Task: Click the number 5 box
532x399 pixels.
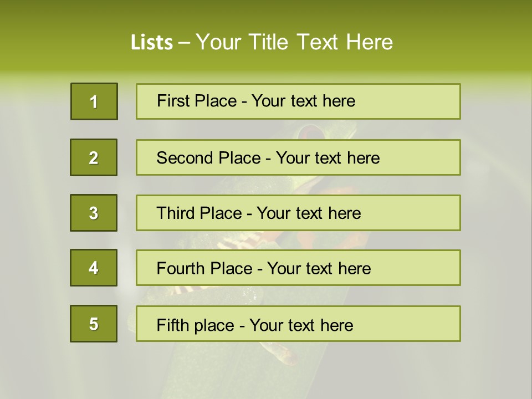Action: [x=94, y=324]
